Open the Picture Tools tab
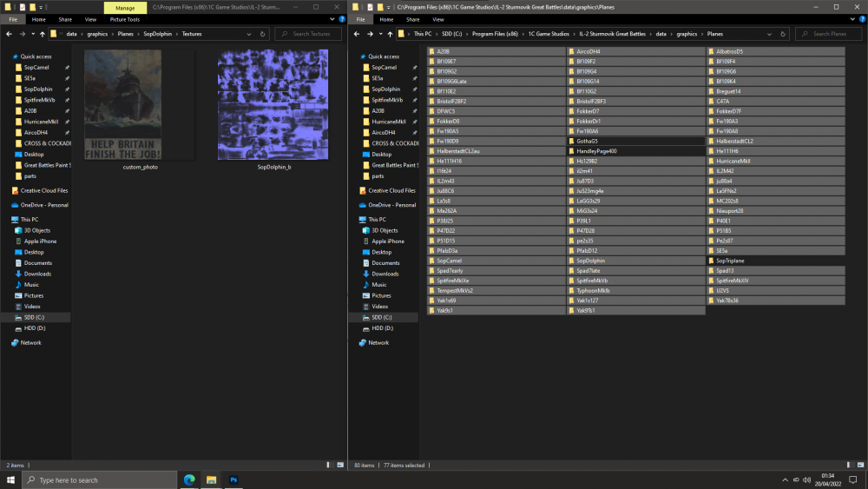The width and height of the screenshot is (868, 489). (124, 19)
